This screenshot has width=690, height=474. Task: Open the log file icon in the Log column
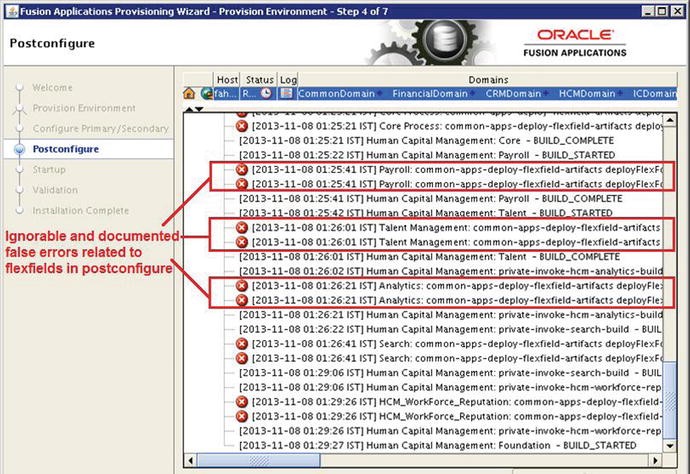286,93
